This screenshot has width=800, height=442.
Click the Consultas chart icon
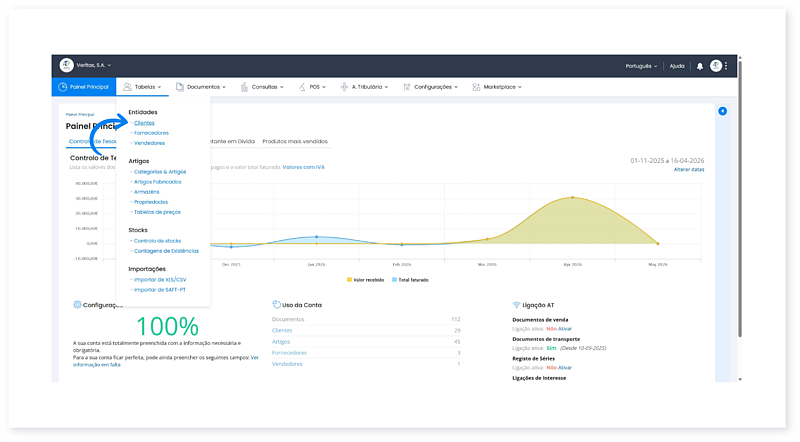(x=244, y=87)
